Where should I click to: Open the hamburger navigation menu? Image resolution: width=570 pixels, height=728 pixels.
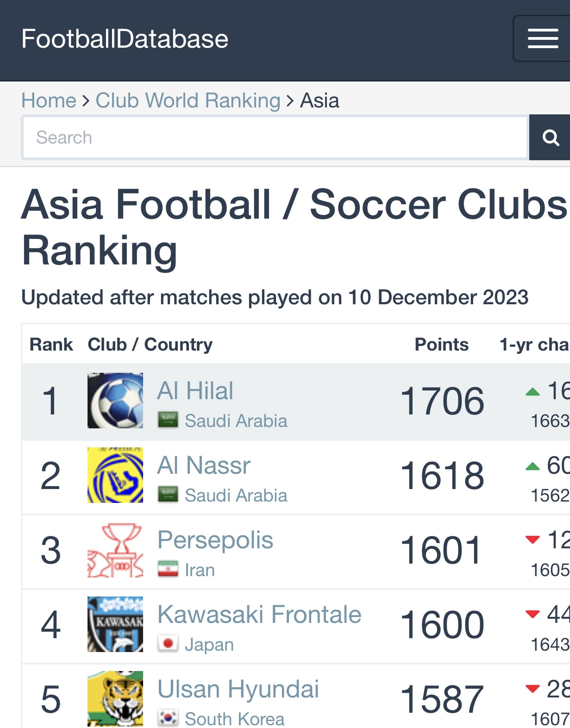coord(542,38)
